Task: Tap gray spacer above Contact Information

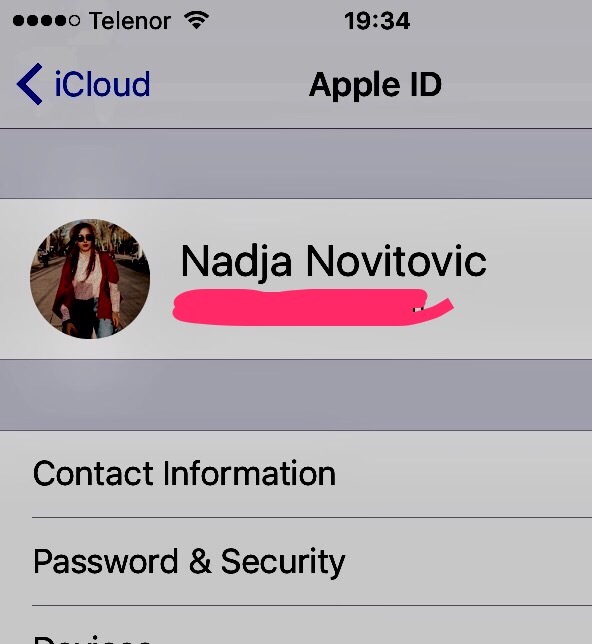Action: (296, 395)
